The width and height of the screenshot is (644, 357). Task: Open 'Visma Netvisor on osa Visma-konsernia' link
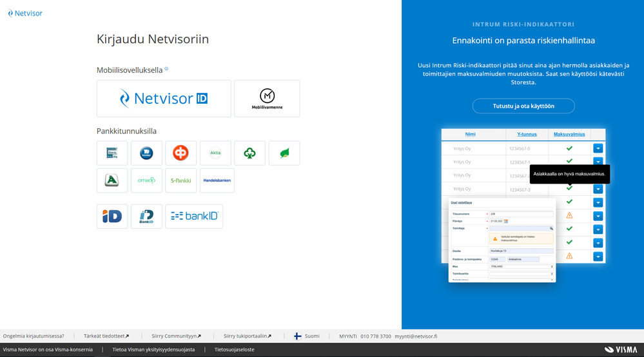click(48, 350)
